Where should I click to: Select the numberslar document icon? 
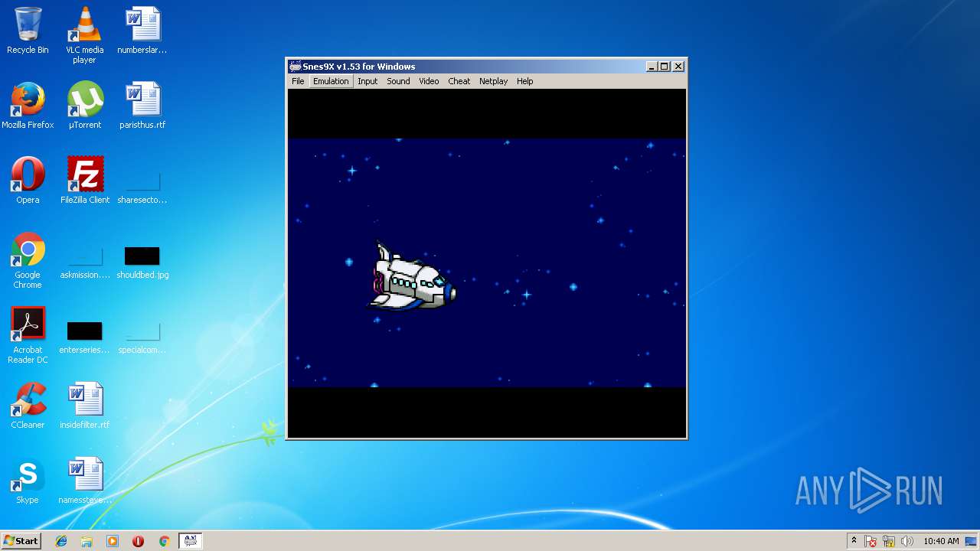[x=142, y=31]
